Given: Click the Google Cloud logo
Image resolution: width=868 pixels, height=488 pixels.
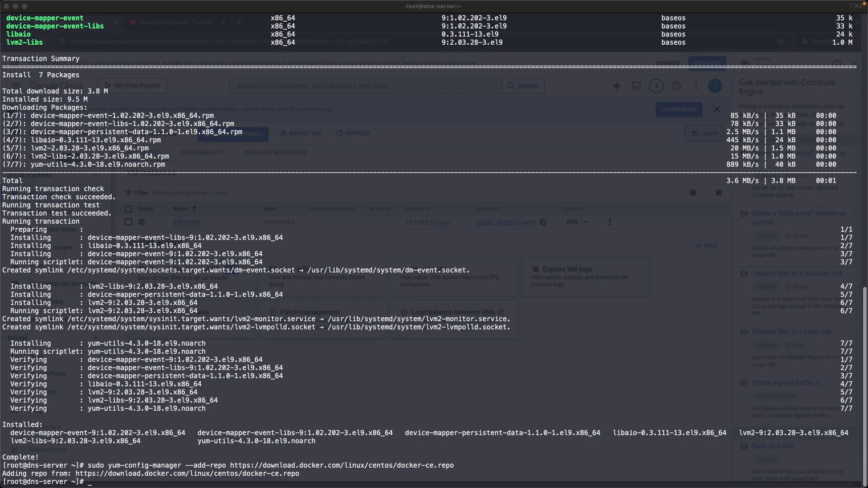Looking at the screenshot, I should click(56, 86).
